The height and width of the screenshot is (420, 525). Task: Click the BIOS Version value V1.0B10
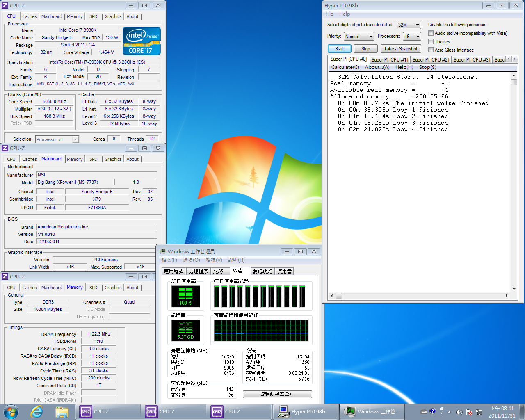pos(96,235)
